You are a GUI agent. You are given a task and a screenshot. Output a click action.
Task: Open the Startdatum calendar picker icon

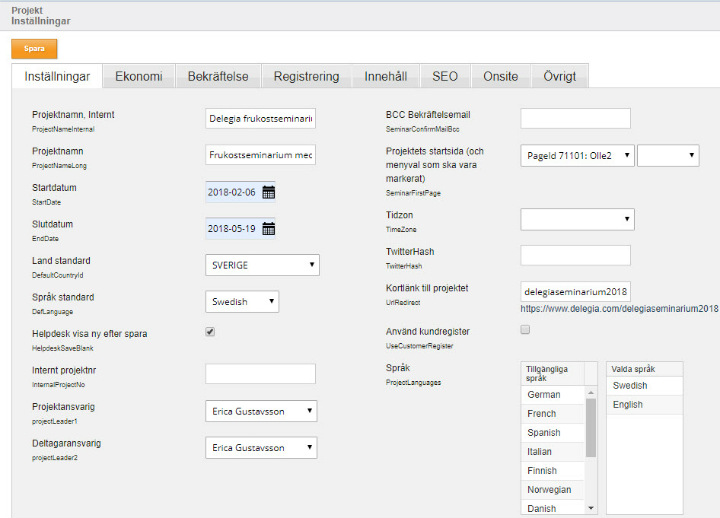pyautogui.click(x=269, y=192)
